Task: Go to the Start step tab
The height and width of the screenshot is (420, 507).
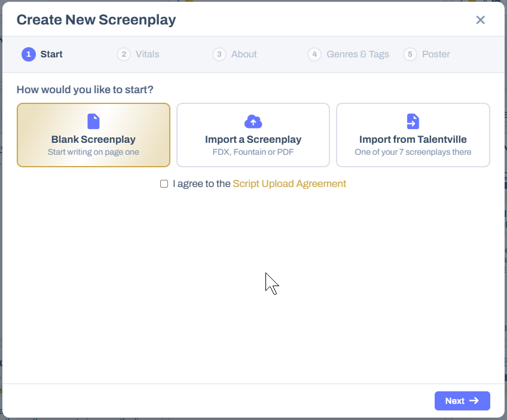Action: pos(42,54)
